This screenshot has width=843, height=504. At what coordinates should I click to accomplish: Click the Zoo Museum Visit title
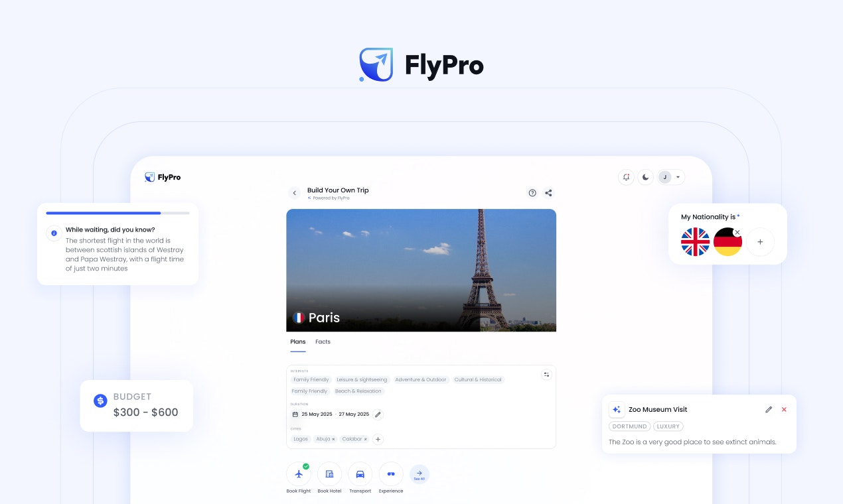click(x=658, y=409)
